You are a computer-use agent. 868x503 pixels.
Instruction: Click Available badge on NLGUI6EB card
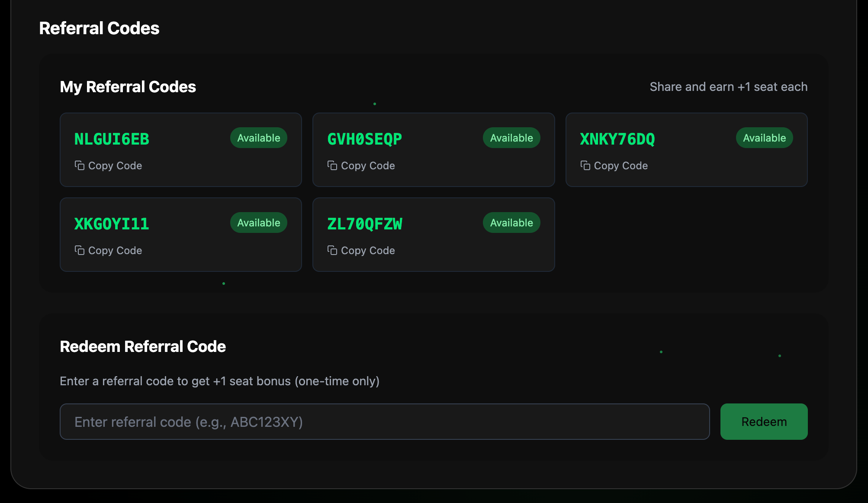pyautogui.click(x=259, y=138)
